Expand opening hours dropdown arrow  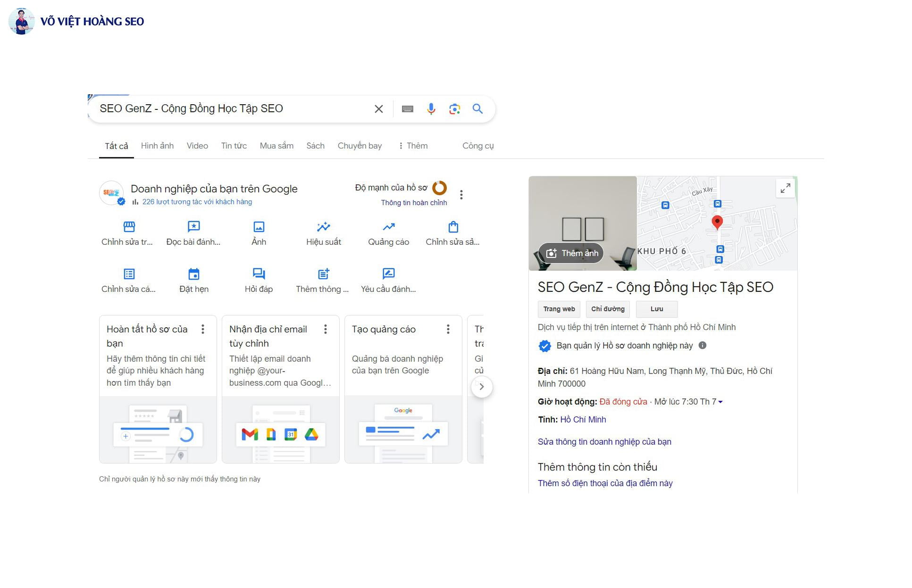(x=720, y=402)
